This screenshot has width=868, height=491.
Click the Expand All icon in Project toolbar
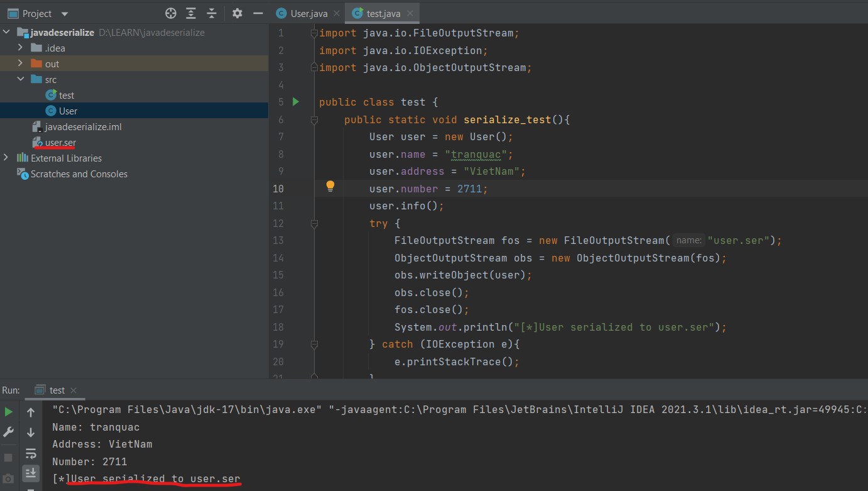(x=191, y=13)
